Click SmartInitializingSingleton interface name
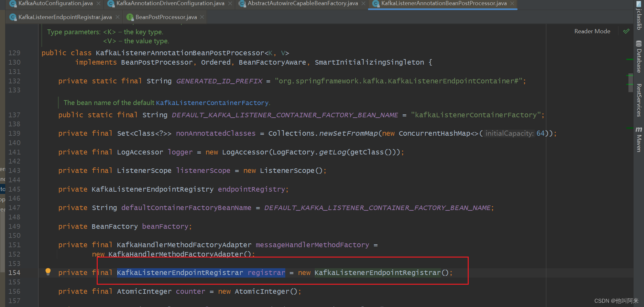The width and height of the screenshot is (644, 307). [x=369, y=62]
